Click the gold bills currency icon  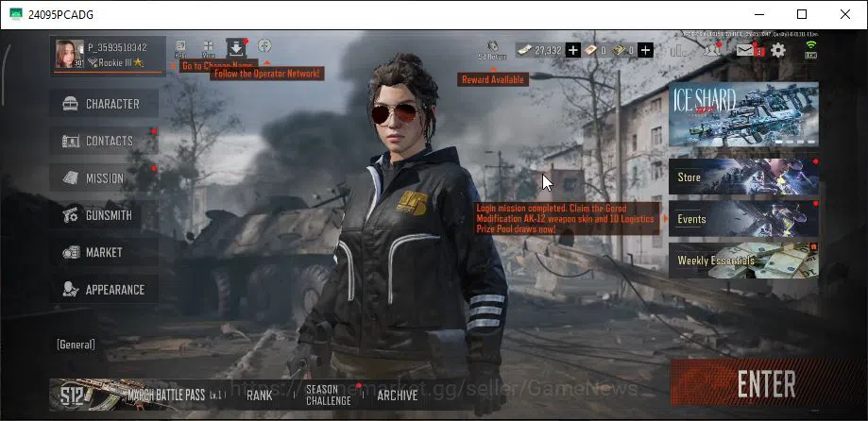point(619,50)
